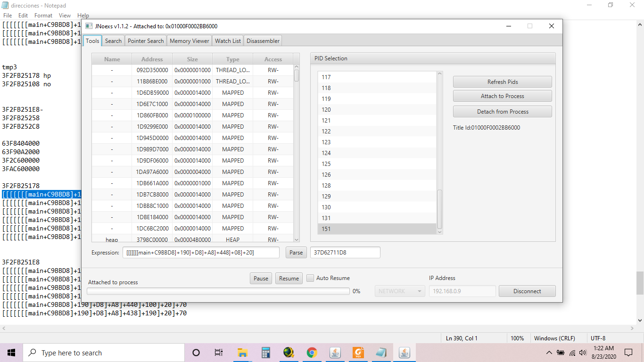Click the Resume button
Viewport: 644px width, 362px height.
click(289, 279)
